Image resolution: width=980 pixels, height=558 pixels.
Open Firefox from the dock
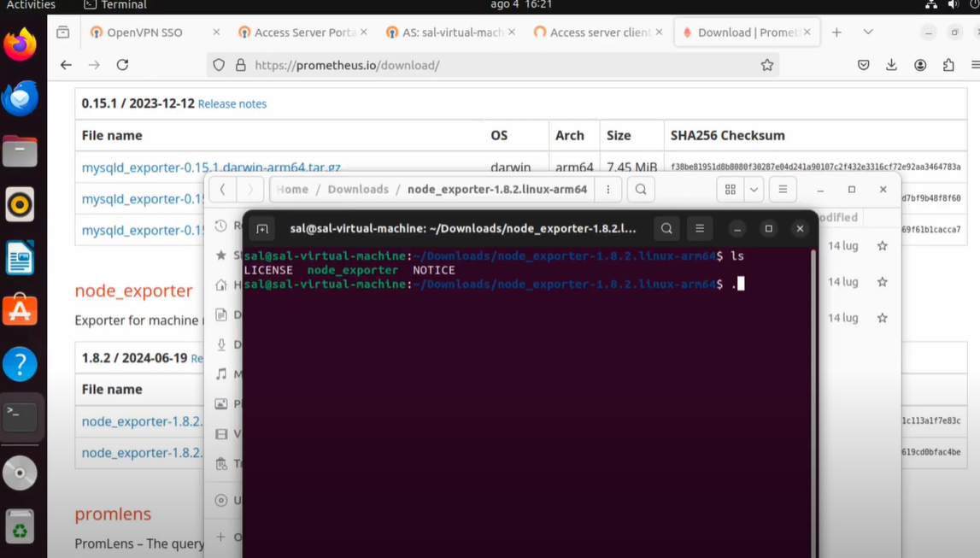pos(20,45)
